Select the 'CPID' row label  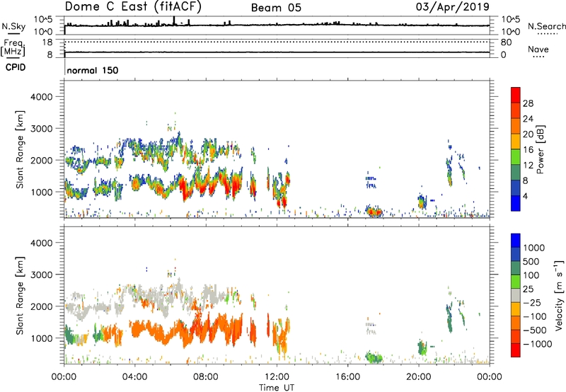16,67
